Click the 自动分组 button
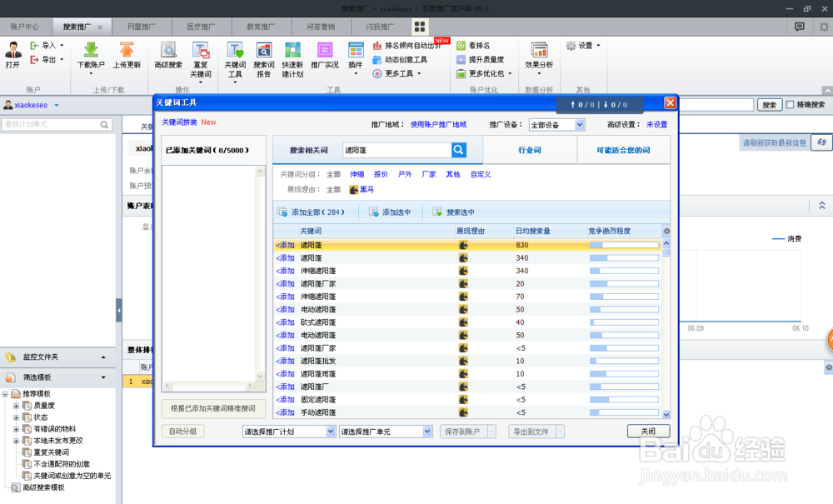 [x=183, y=432]
